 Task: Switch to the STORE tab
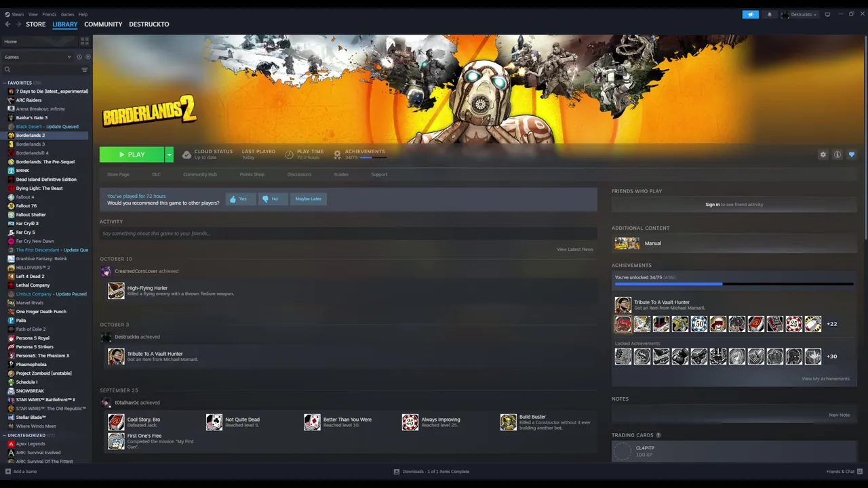[36, 24]
